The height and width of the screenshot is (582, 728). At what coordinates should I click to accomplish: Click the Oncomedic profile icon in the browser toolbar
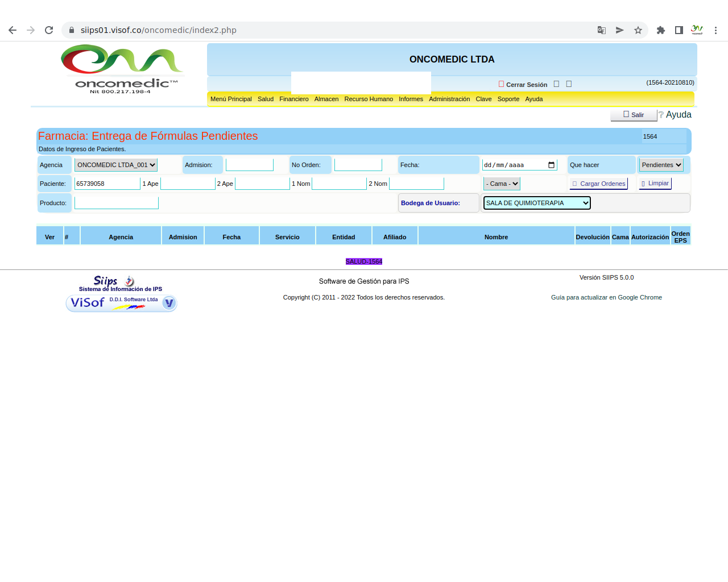(x=697, y=30)
